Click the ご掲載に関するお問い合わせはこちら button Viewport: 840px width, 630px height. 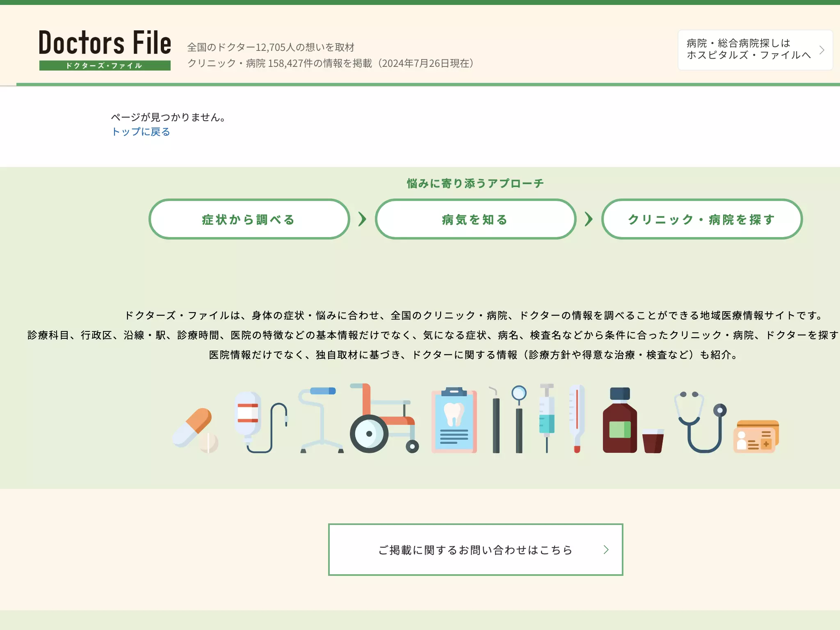pyautogui.click(x=475, y=550)
